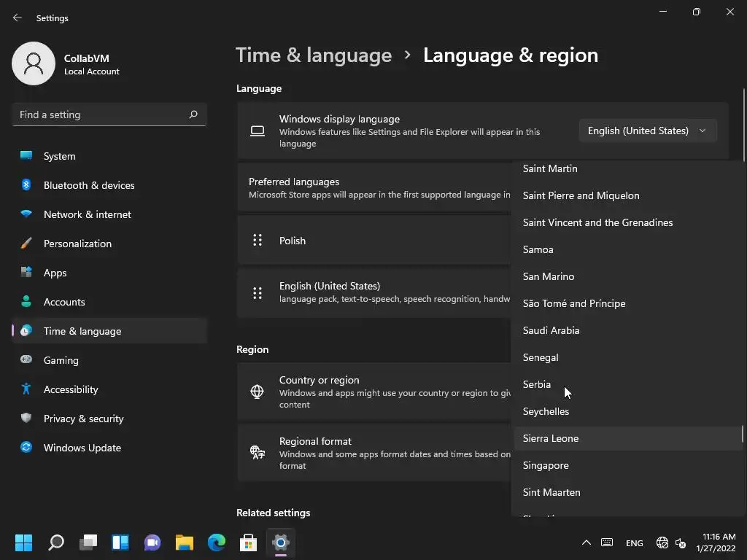Click drag handle beside English (United States)
Viewport: 747px width, 560px height.
[258, 293]
